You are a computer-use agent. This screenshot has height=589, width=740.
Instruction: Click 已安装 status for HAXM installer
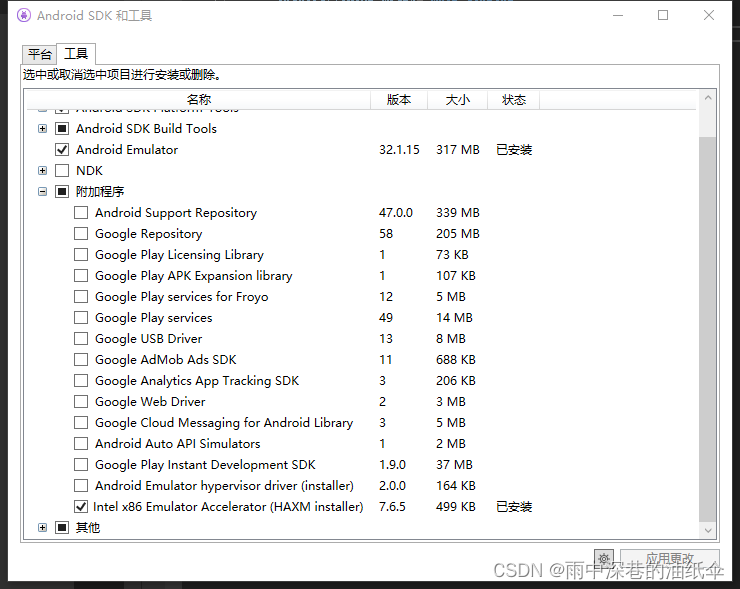[x=514, y=506]
